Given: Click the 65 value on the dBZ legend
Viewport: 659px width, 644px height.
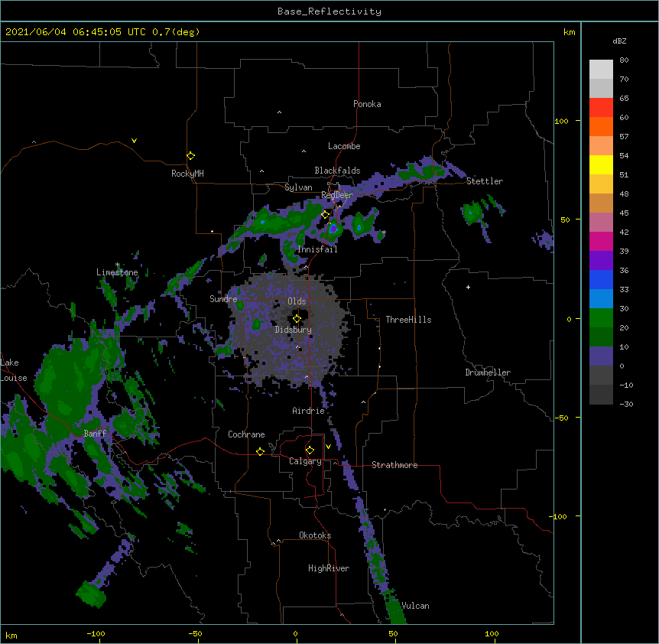Looking at the screenshot, I should pyautogui.click(x=624, y=99).
